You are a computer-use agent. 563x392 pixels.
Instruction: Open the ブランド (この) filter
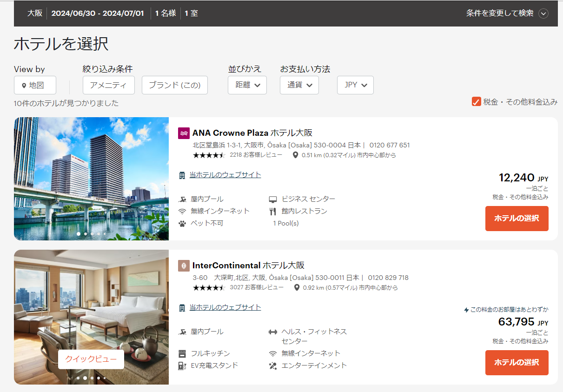pos(174,85)
